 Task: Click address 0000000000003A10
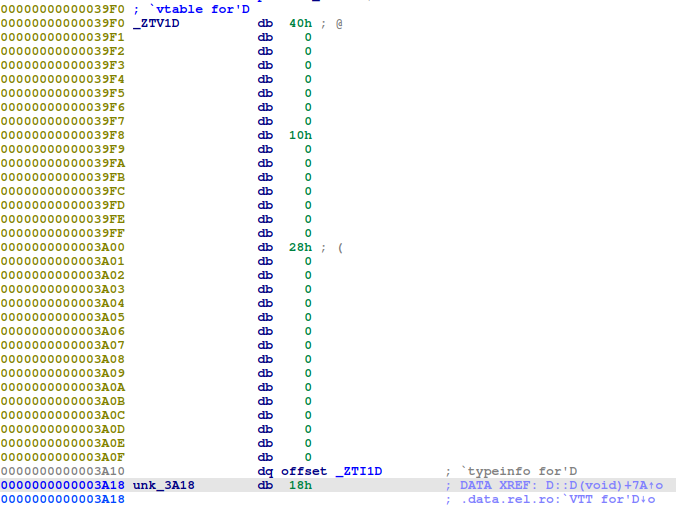(x=62, y=471)
